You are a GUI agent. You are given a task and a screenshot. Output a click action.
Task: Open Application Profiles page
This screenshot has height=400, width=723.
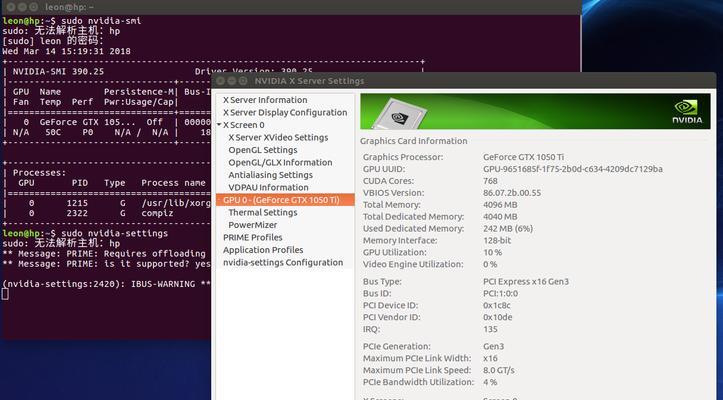pyautogui.click(x=263, y=250)
